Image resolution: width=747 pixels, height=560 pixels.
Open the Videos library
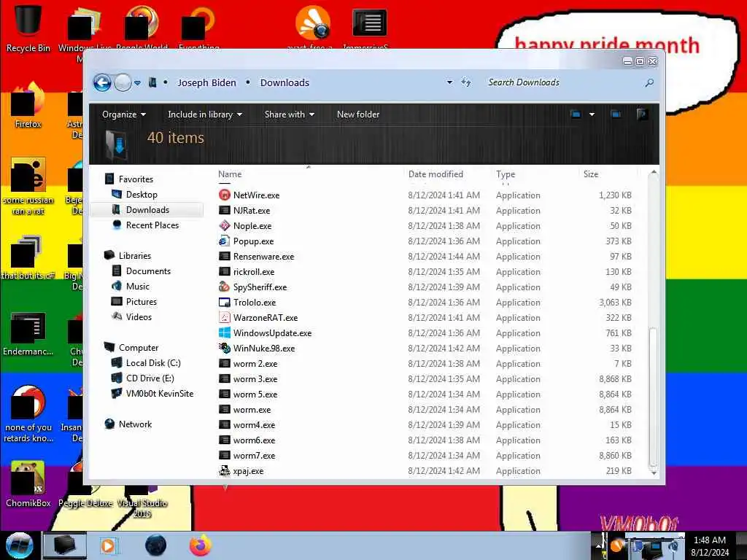click(139, 316)
